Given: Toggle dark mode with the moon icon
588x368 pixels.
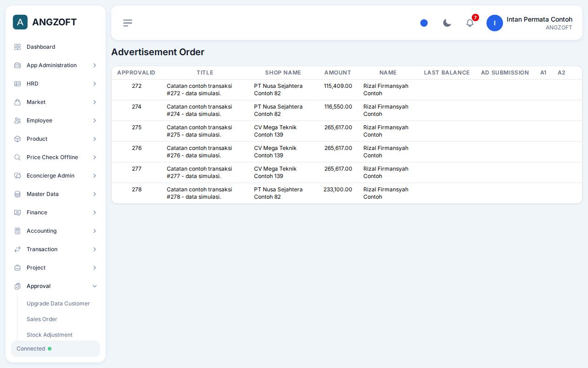Looking at the screenshot, I should pos(447,23).
